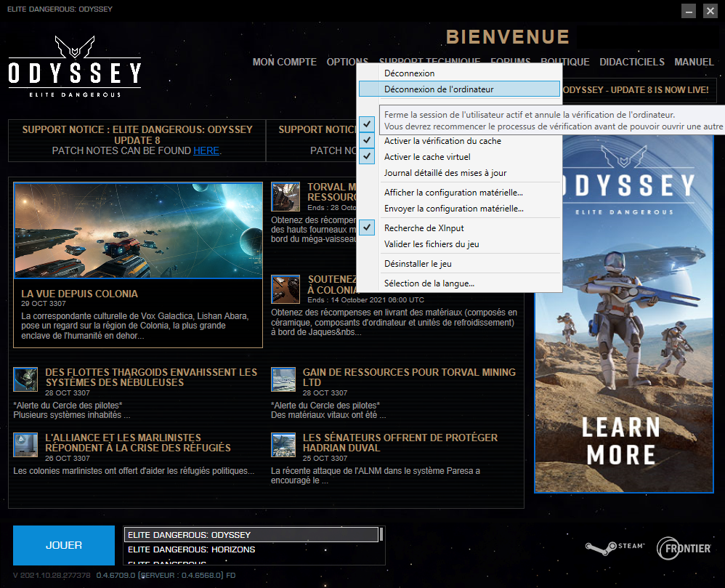Open the Manuel link
Image resolution: width=725 pixels, height=588 pixels.
click(x=694, y=62)
